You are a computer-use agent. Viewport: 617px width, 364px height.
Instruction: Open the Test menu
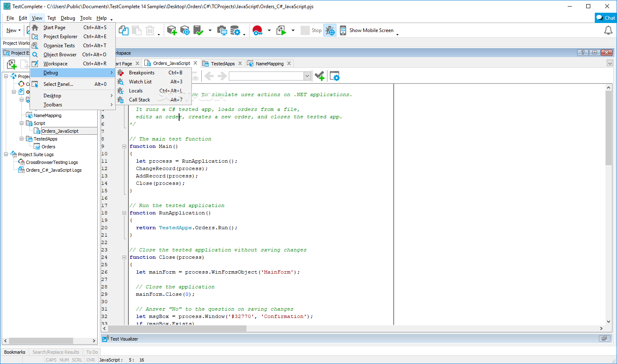pyautogui.click(x=51, y=18)
